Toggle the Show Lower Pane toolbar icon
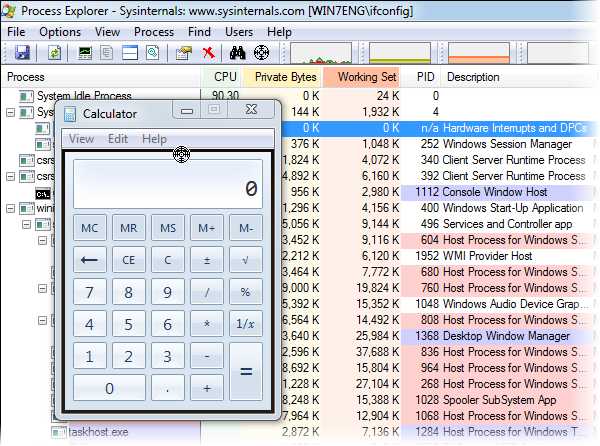600x446 pixels. coord(130,52)
